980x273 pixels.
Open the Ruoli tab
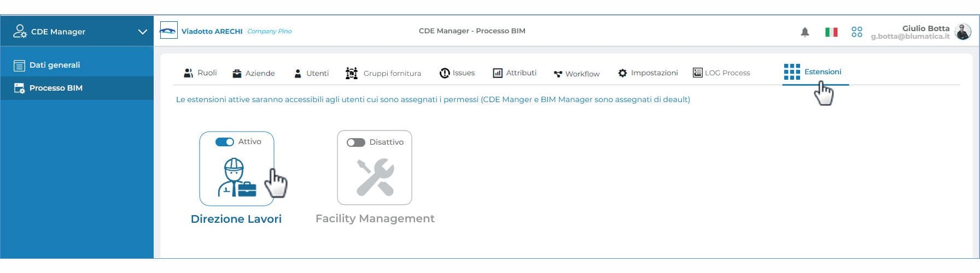coord(201,73)
